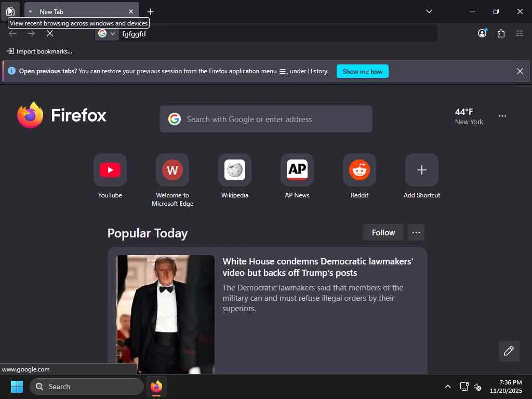
Task: Go forward with the forward arrow
Action: pyautogui.click(x=31, y=34)
